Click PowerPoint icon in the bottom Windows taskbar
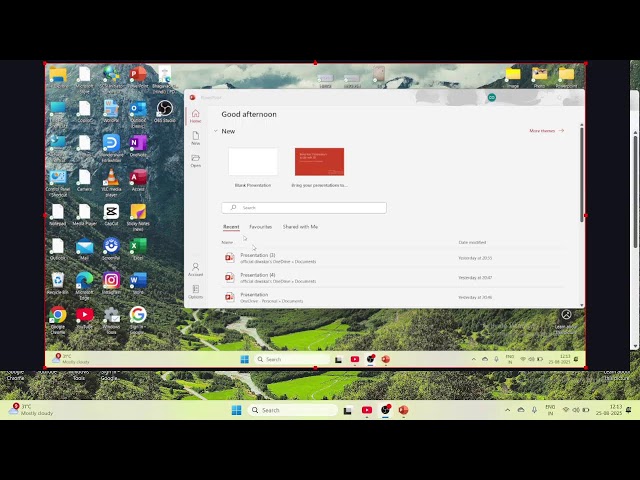Viewport: 640px width, 480px height. pyautogui.click(x=403, y=410)
